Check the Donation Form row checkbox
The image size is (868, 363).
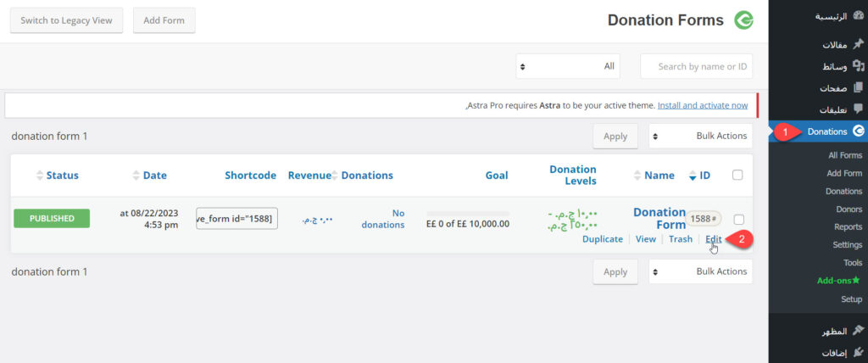(737, 219)
